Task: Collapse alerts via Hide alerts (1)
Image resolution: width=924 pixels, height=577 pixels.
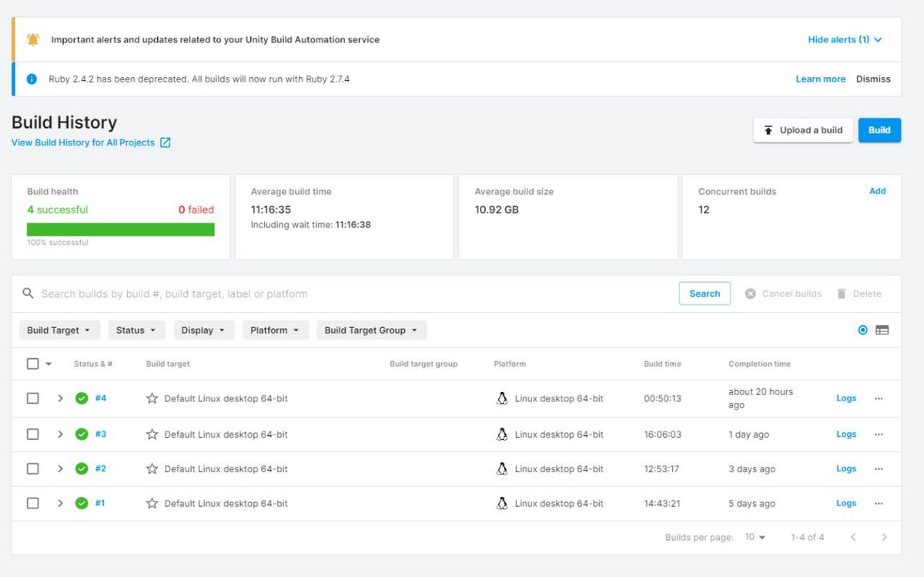Action: pyautogui.click(x=845, y=39)
